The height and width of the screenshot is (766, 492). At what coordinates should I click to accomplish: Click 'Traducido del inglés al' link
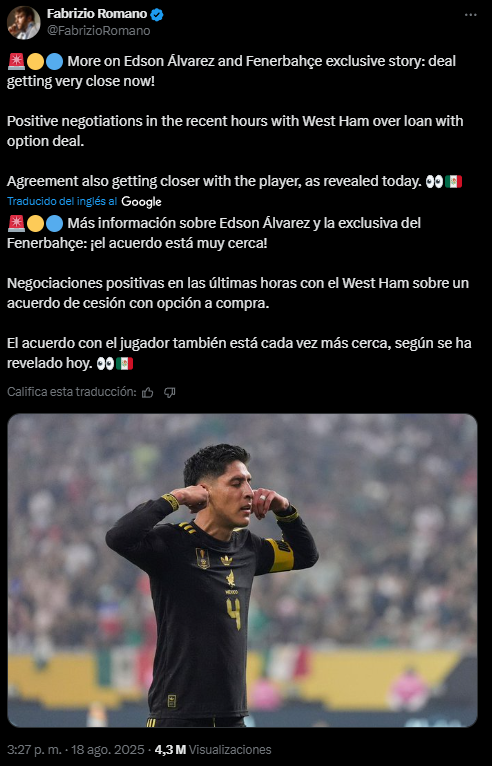[x=62, y=201]
